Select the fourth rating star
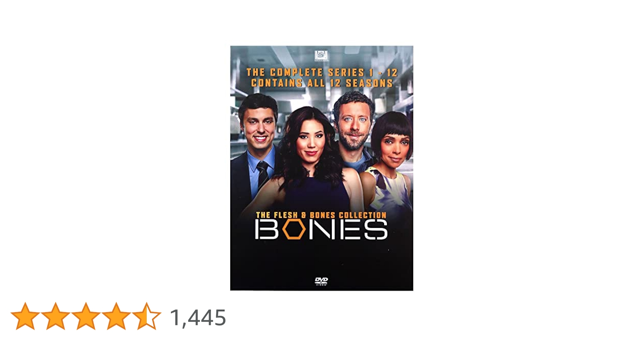 (116, 316)
